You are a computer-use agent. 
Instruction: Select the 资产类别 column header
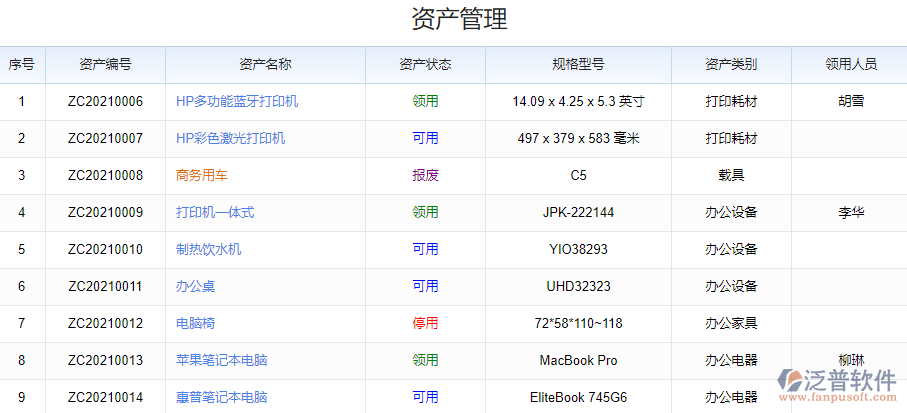(x=731, y=64)
